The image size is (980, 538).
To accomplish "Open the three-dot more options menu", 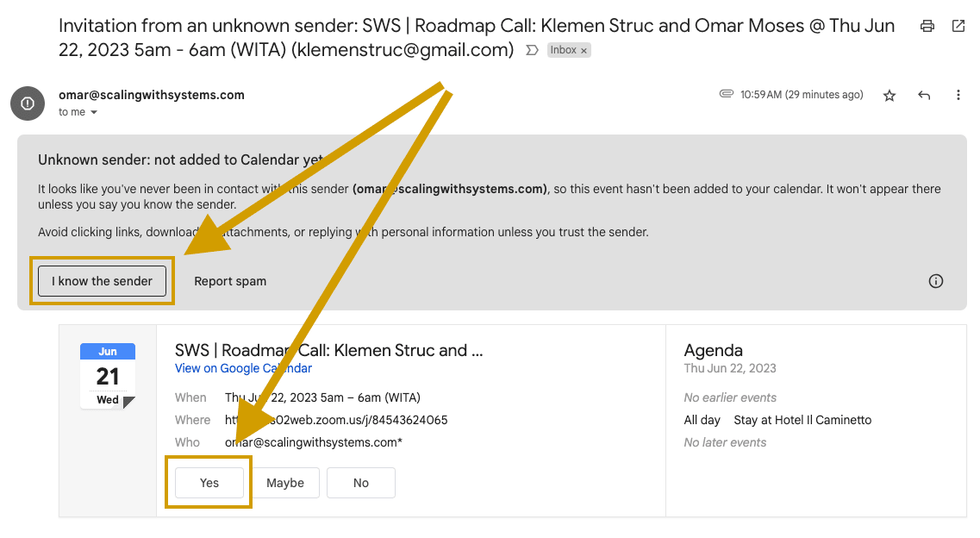I will coord(958,96).
